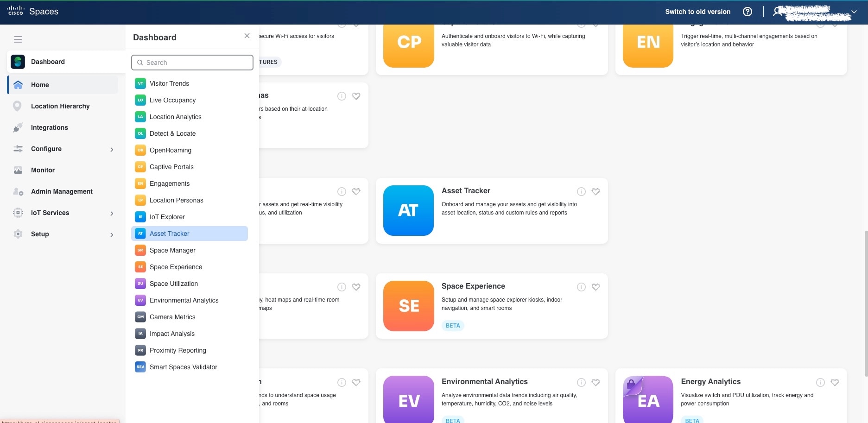Click the Cisco Spaces logo
This screenshot has width=868, height=423.
[32, 11]
